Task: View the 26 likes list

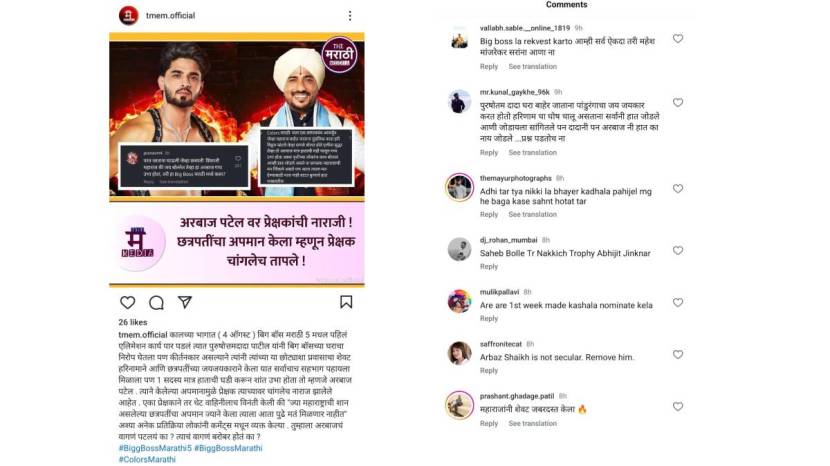Action: [133, 322]
